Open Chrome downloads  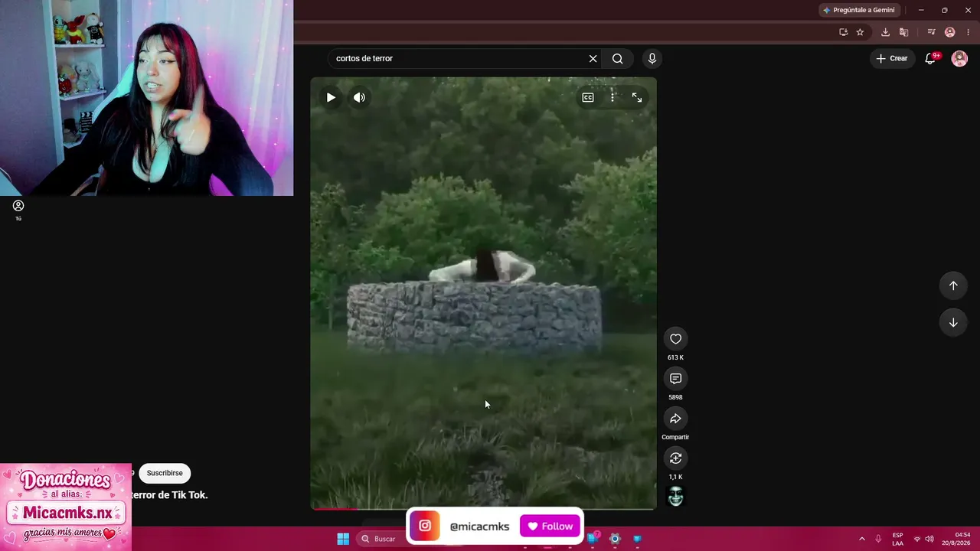point(885,32)
